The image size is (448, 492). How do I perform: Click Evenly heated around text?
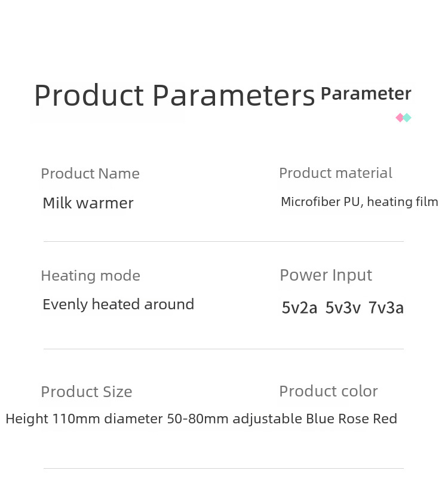[x=118, y=305]
